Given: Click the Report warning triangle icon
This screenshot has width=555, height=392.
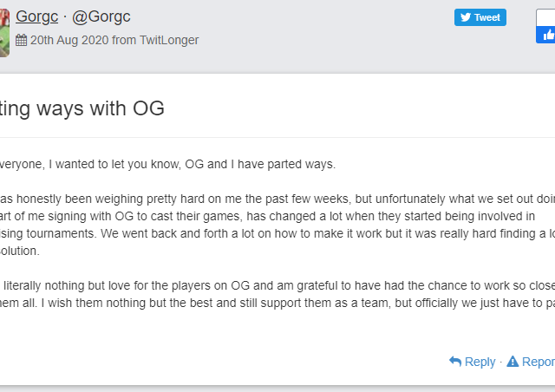Looking at the screenshot, I should [513, 362].
